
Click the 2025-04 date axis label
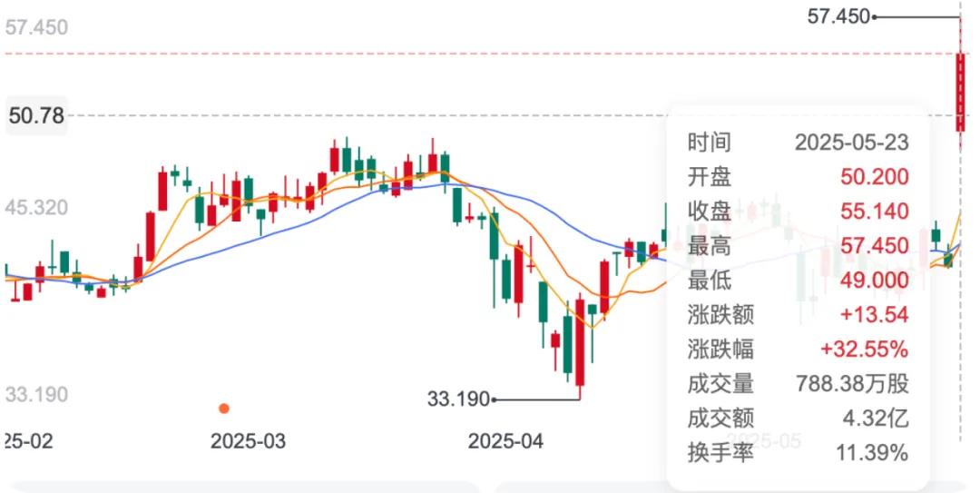click(505, 441)
